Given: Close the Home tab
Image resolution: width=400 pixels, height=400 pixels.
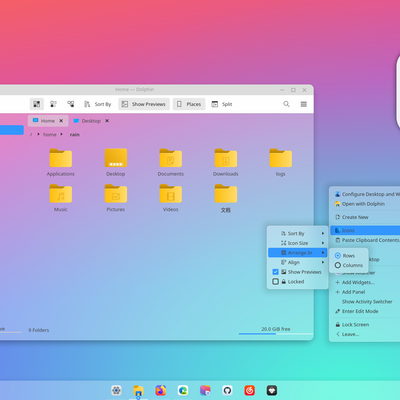Looking at the screenshot, I should point(61,121).
